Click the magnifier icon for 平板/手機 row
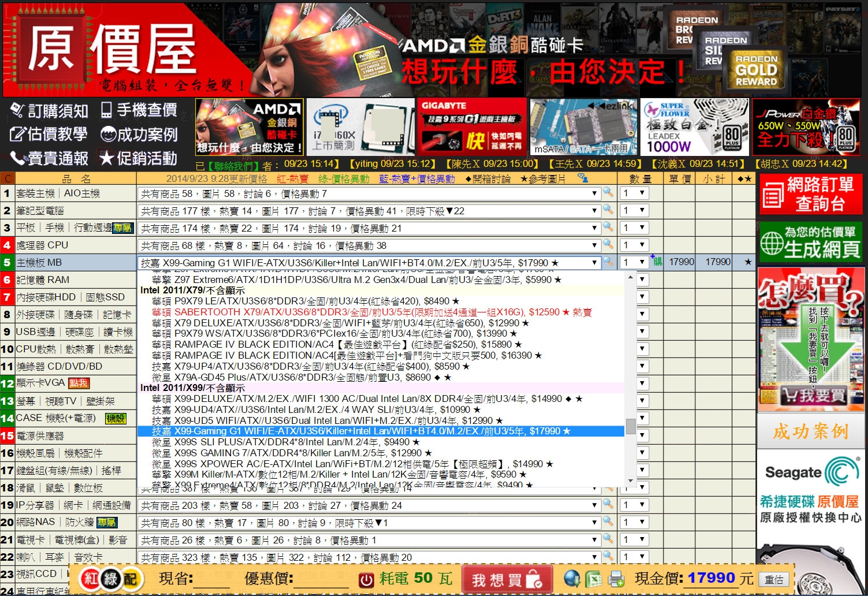Image resolution: width=868 pixels, height=596 pixels. tap(608, 227)
